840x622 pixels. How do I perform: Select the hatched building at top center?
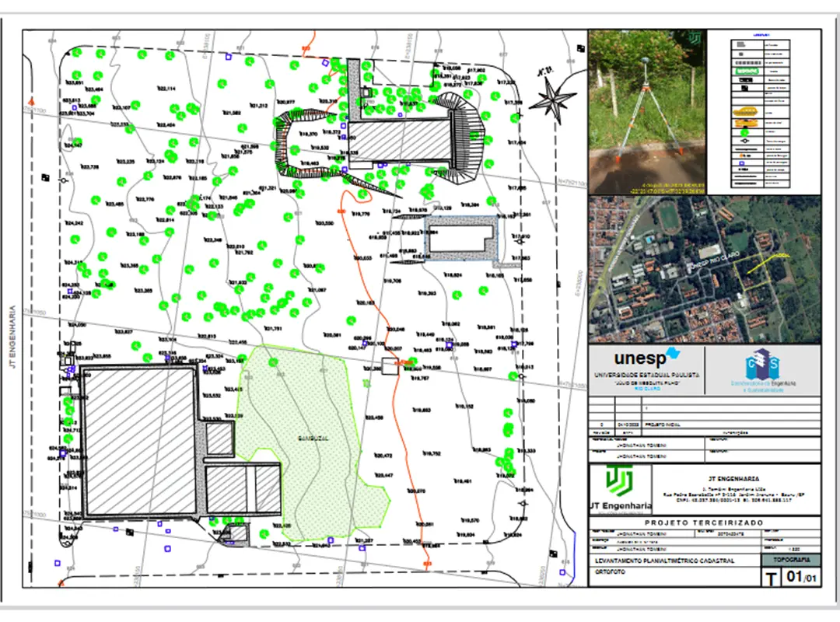(399, 142)
